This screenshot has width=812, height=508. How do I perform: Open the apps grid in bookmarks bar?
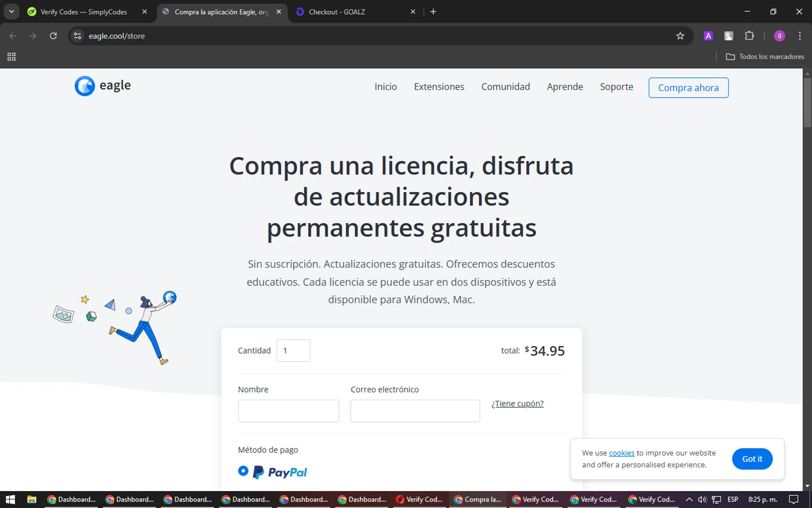[x=11, y=56]
